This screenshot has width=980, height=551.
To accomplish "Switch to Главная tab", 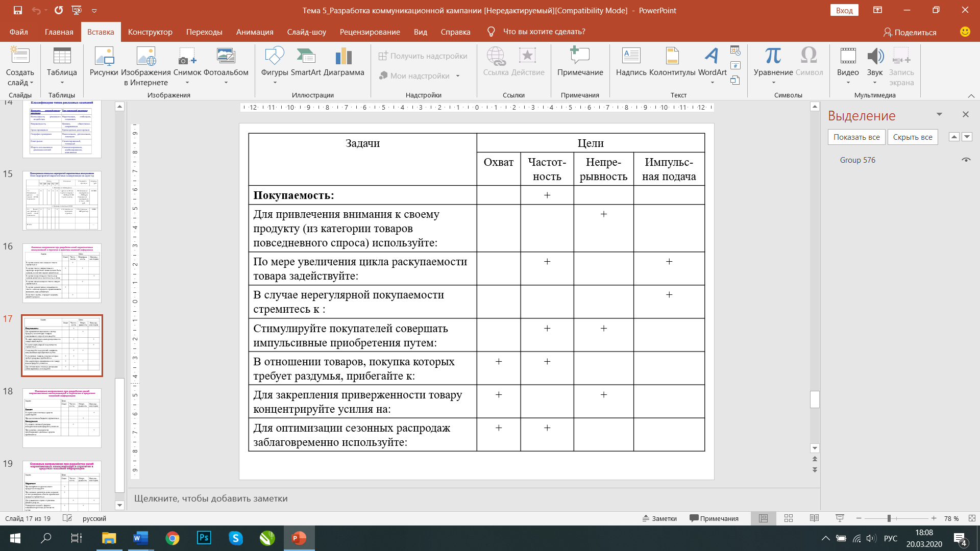I will 59,32.
